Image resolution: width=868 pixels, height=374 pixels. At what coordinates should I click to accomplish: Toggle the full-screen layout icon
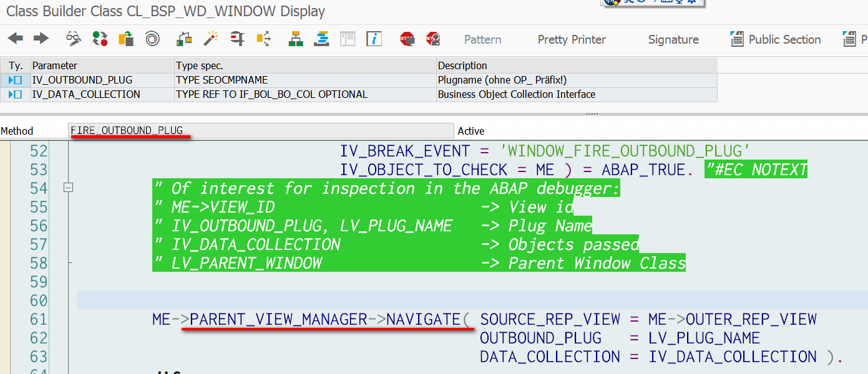pyautogui.click(x=348, y=39)
